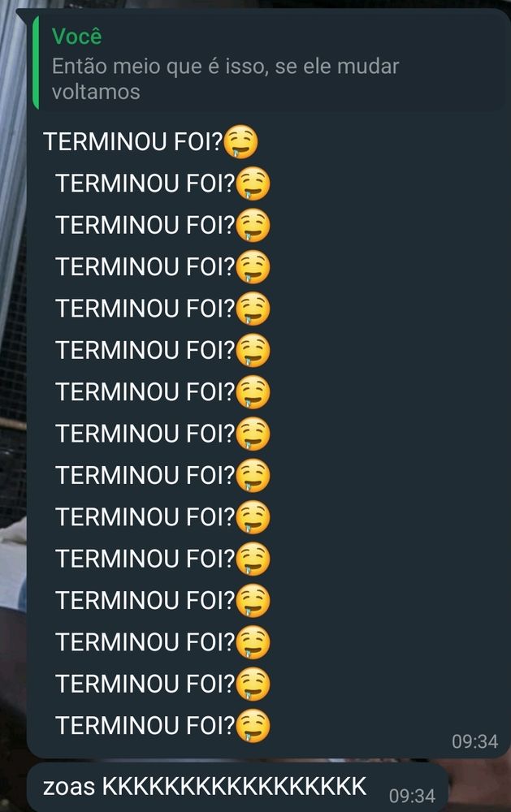Select the first 'TERMINOU FOI?' text line
511x812 pixels.
pyautogui.click(x=132, y=142)
